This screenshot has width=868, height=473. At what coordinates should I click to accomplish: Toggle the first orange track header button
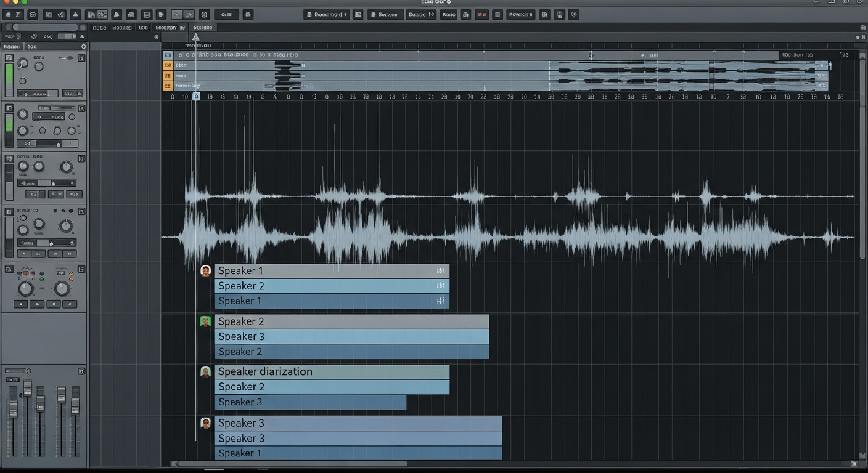click(167, 65)
